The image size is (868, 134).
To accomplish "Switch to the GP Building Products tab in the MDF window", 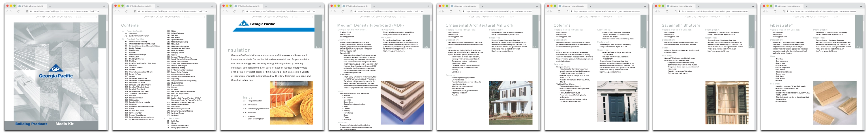I will pos(357,6).
